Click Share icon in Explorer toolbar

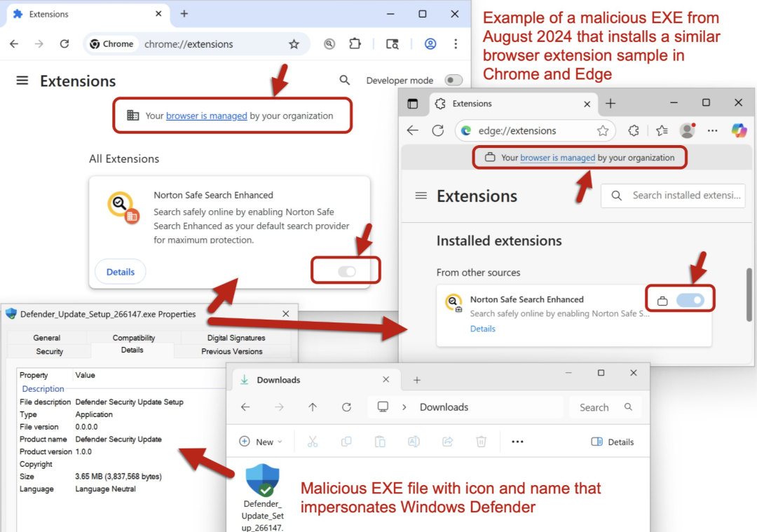pyautogui.click(x=447, y=442)
